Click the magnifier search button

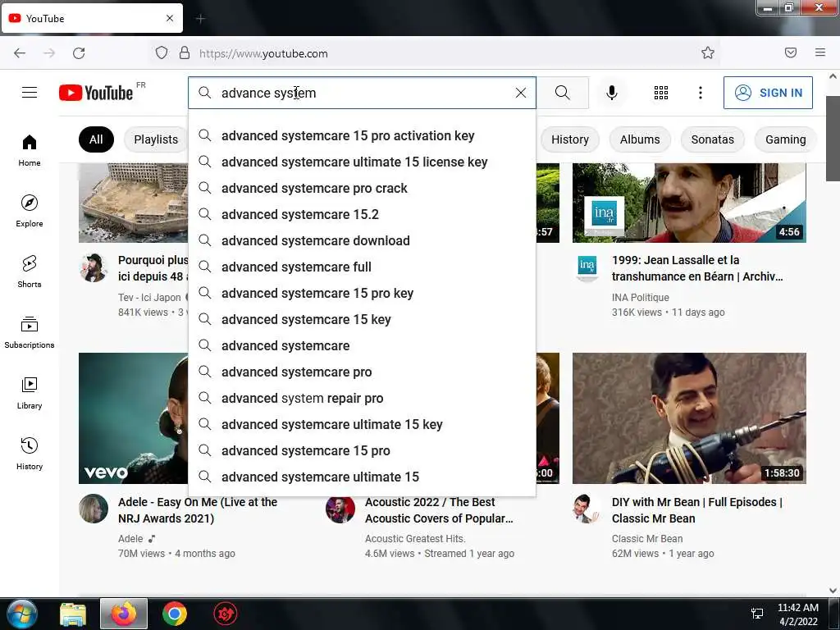[x=563, y=93]
